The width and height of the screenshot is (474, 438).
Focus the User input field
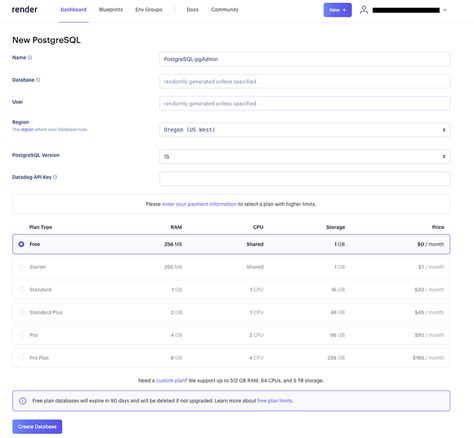point(304,103)
